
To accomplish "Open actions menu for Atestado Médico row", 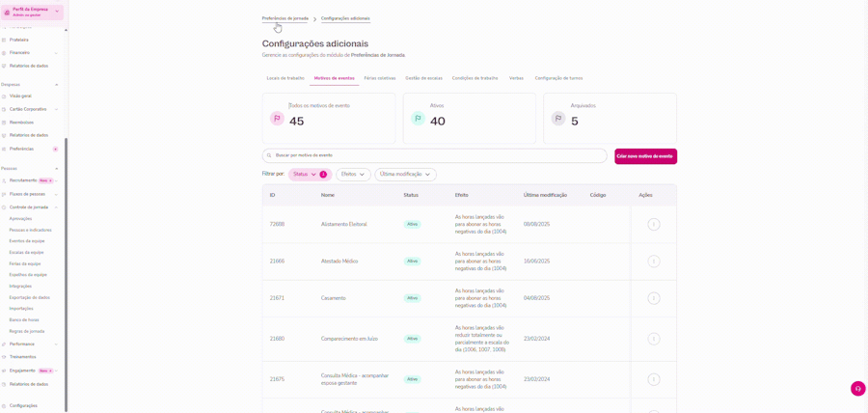I will pyautogui.click(x=653, y=262).
